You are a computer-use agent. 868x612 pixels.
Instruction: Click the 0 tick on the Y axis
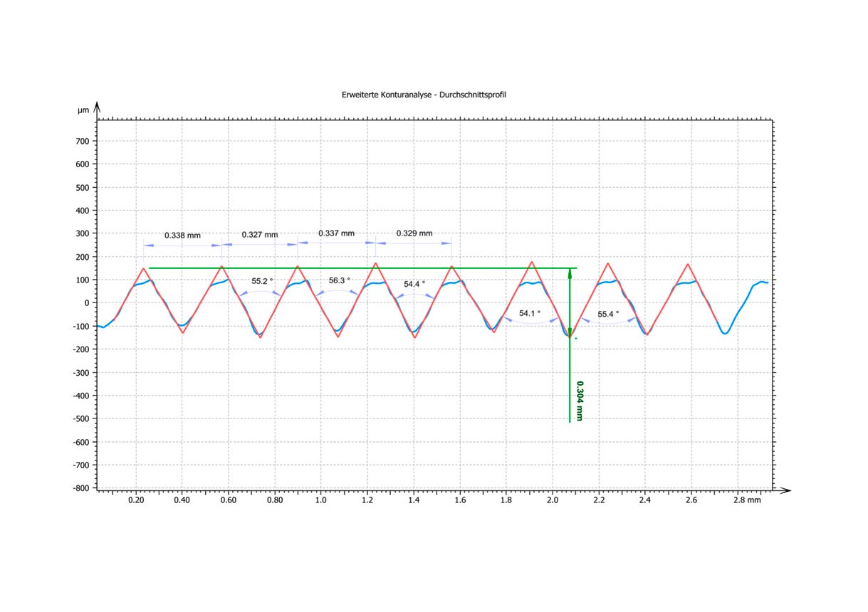(x=86, y=303)
